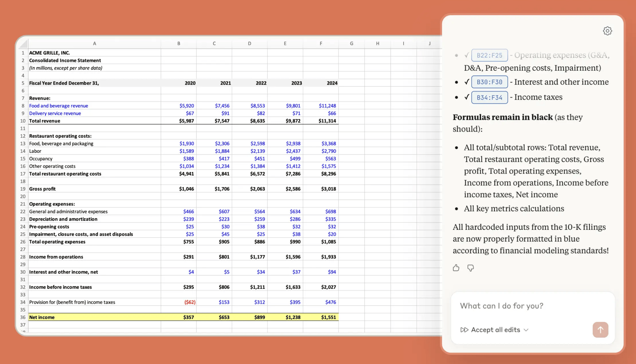Click the Food and beverage revenue label cell

tap(59, 106)
